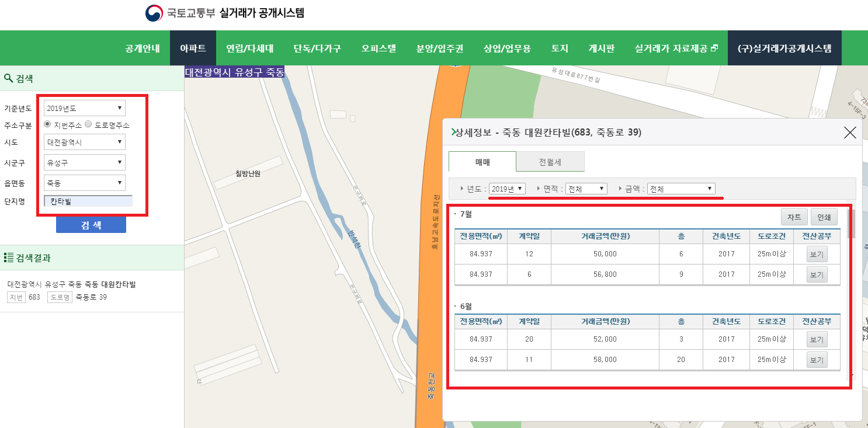Viewport: 868px width, 428px height.
Task: Close the 상세정보 popup with X
Action: click(850, 133)
